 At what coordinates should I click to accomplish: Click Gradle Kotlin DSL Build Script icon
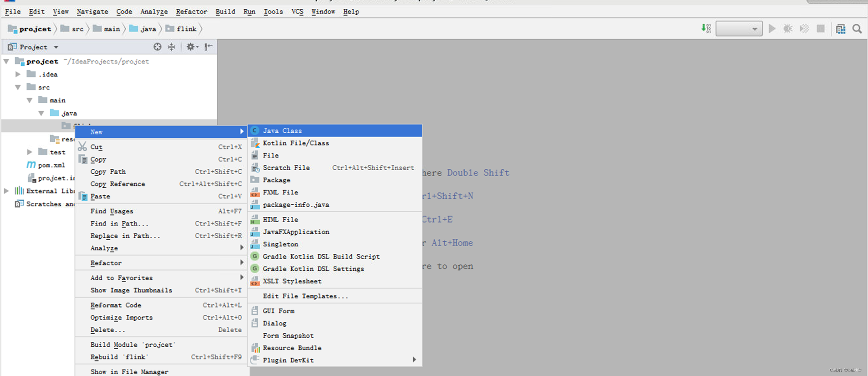pyautogui.click(x=255, y=256)
